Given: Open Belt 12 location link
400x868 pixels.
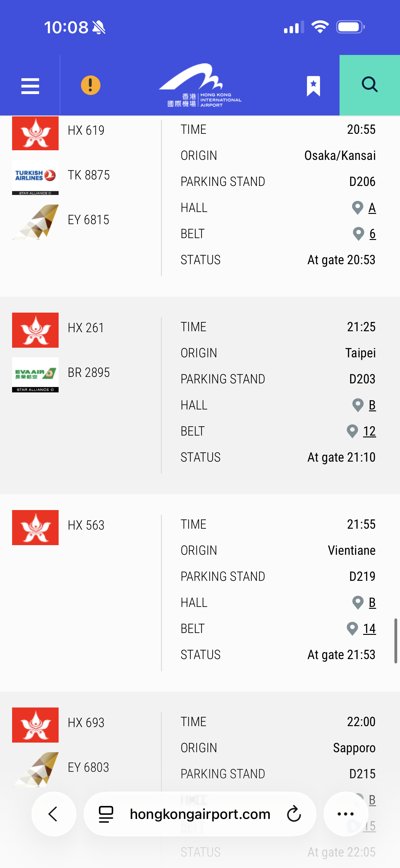Looking at the screenshot, I should click(x=369, y=431).
